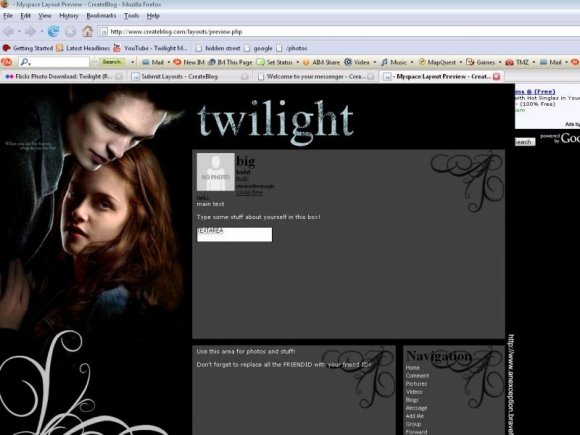Viewport: 580px width, 435px height.
Task: Click the Home navigation link
Action: click(412, 368)
